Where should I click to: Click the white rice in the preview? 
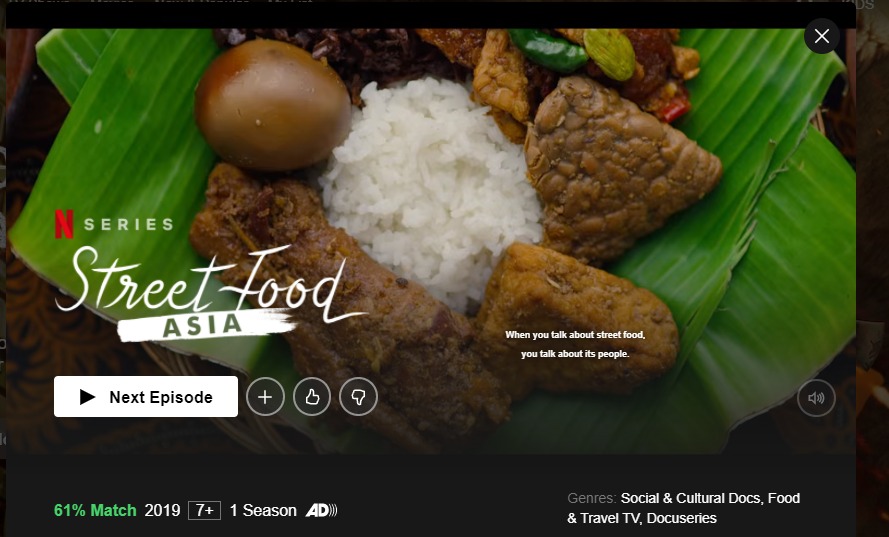pos(431,187)
